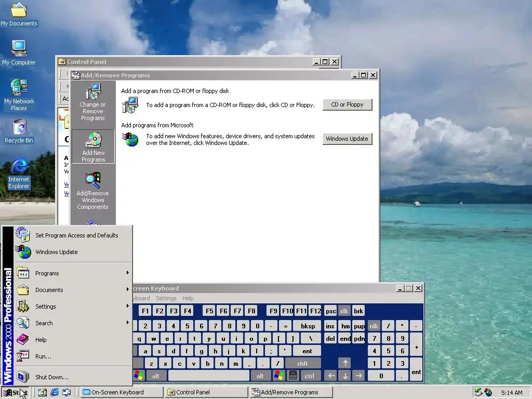Viewport: 532px width, 399px height.
Task: Launch Outlook Express quick launch icon
Action: [x=67, y=392]
